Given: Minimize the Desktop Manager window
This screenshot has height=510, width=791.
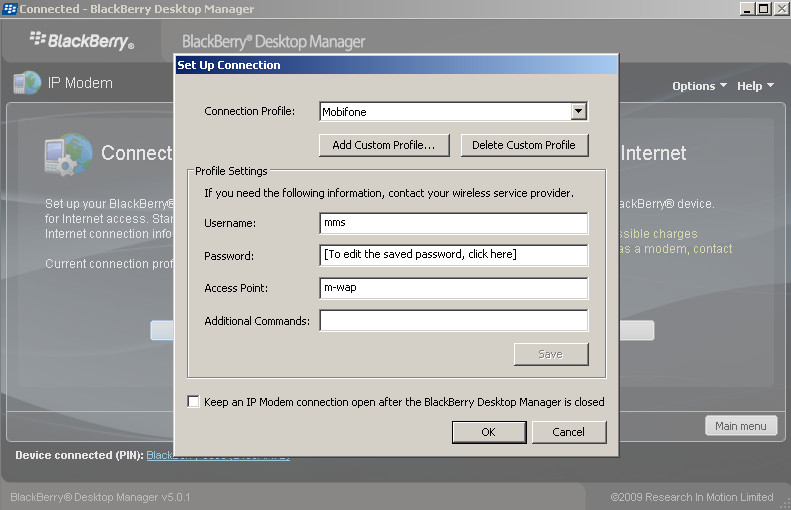Looking at the screenshot, I should (x=746, y=9).
